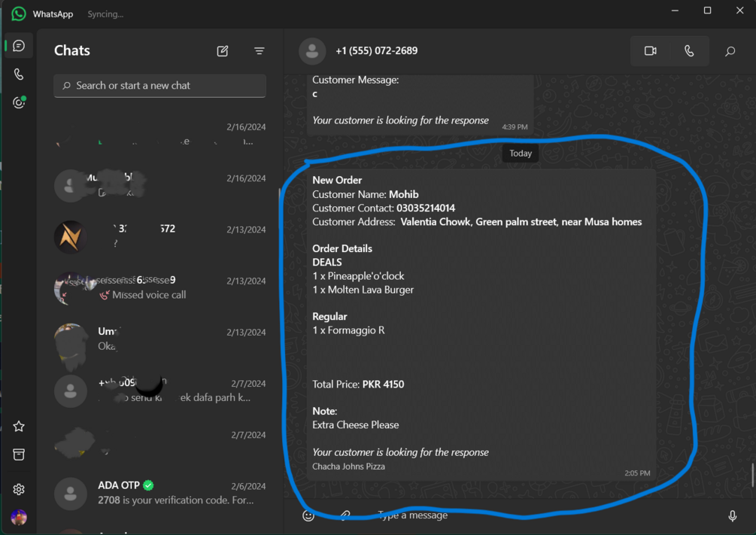Image resolution: width=756 pixels, height=535 pixels.
Task: Record a voice message with the microphone
Action: click(733, 515)
